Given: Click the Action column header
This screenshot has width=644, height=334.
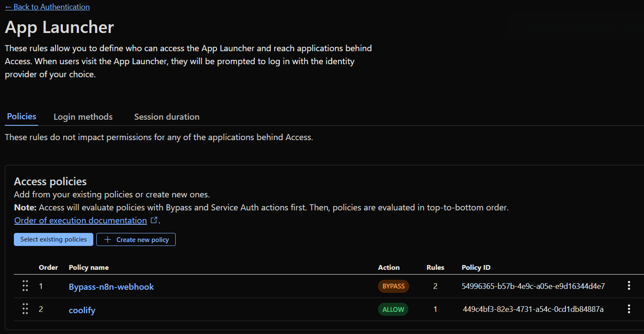Looking at the screenshot, I should (388, 267).
